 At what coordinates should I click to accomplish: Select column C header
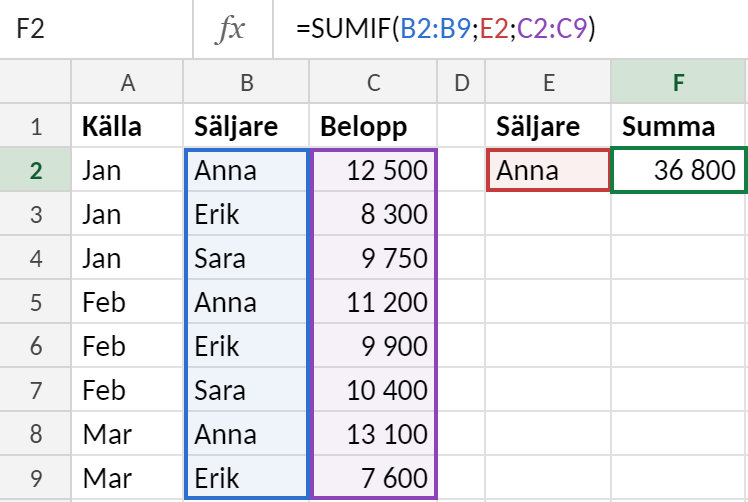click(373, 82)
